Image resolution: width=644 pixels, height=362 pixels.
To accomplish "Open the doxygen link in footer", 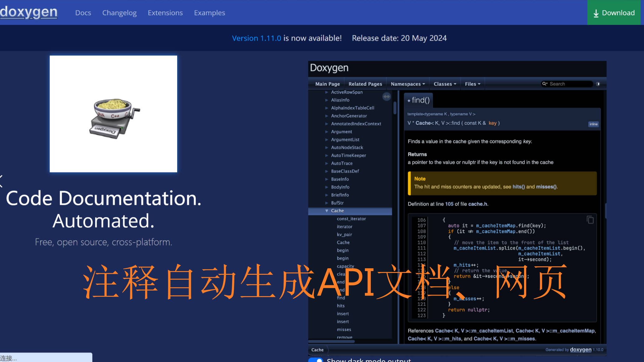I will tap(581, 350).
